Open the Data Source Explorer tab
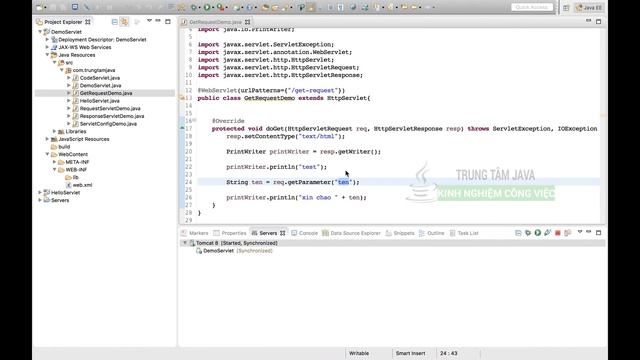The height and width of the screenshot is (360, 640). click(351, 233)
